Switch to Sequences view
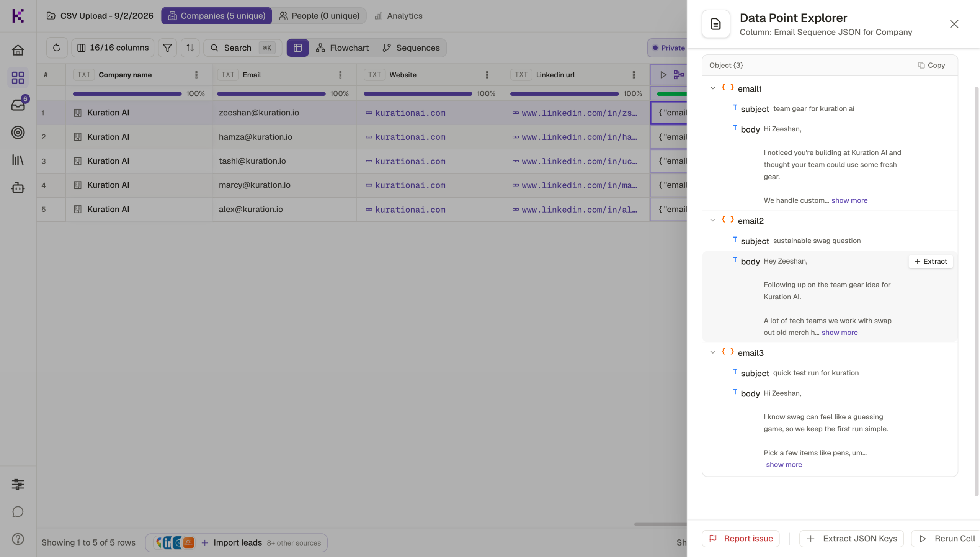The width and height of the screenshot is (980, 557). (411, 48)
